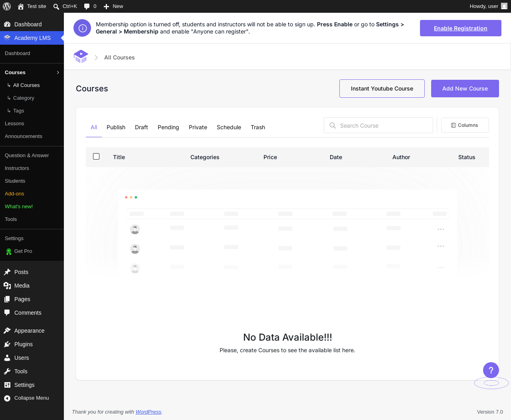The height and width of the screenshot is (420, 511).
Task: Open Test site home icon
Action: (x=21, y=6)
